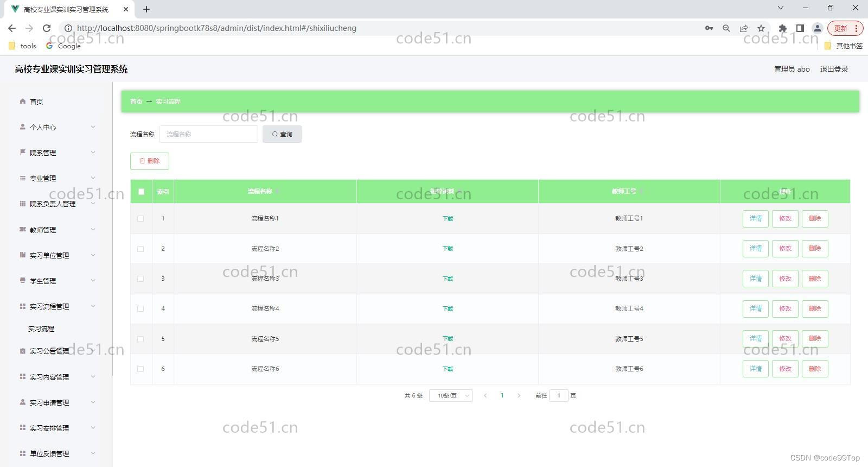Click the batch 删除 button above table

coord(150,161)
